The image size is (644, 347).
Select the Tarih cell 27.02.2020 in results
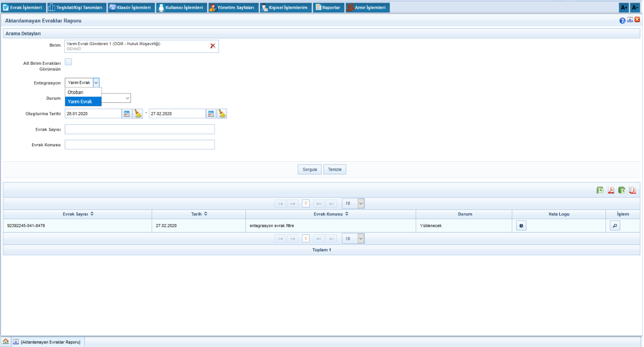tap(199, 226)
